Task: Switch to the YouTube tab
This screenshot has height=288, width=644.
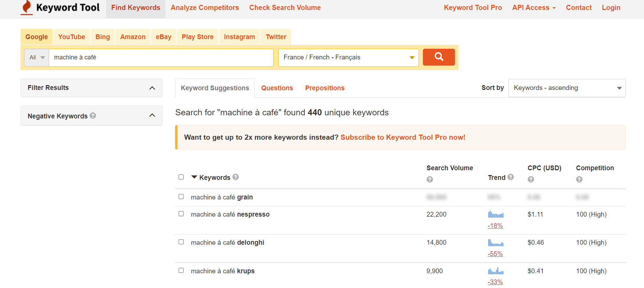Action: (x=71, y=37)
